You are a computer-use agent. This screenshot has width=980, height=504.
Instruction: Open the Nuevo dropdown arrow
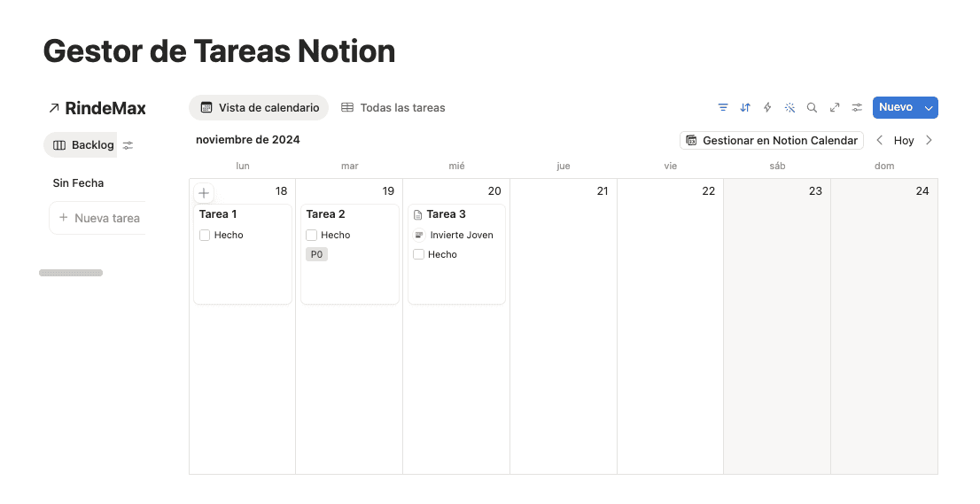click(929, 107)
